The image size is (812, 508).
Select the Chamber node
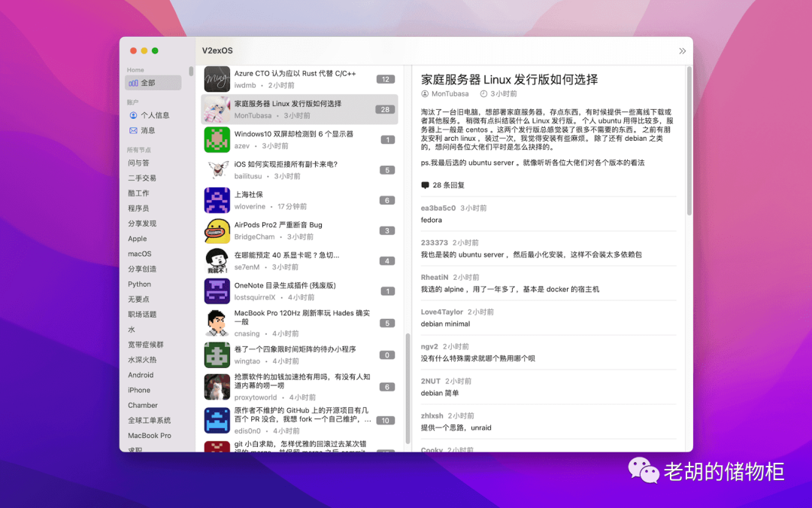pos(142,405)
